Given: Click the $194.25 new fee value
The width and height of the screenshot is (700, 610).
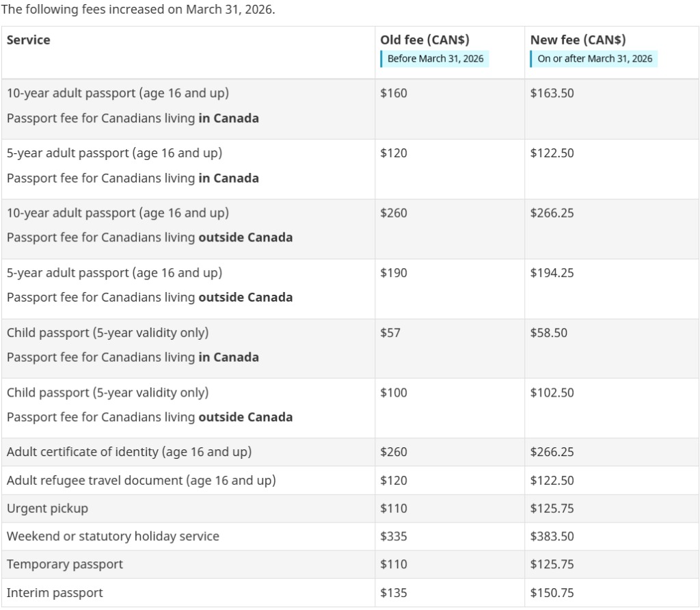Looking at the screenshot, I should (x=552, y=273).
